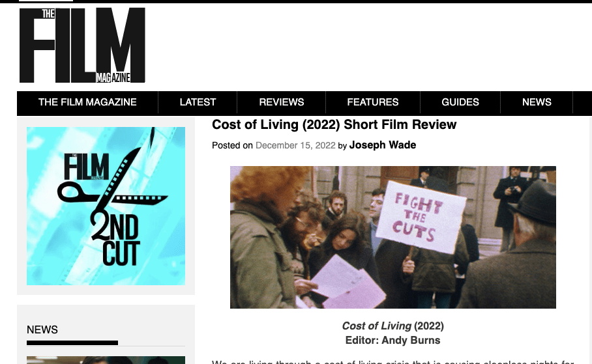Viewport: 592px width, 364px height.
Task: Click the 2ND CUT text on banner
Action: pos(116,240)
